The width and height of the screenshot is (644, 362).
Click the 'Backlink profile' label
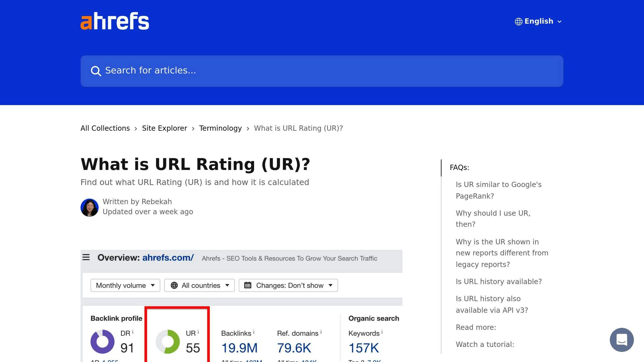(x=116, y=318)
